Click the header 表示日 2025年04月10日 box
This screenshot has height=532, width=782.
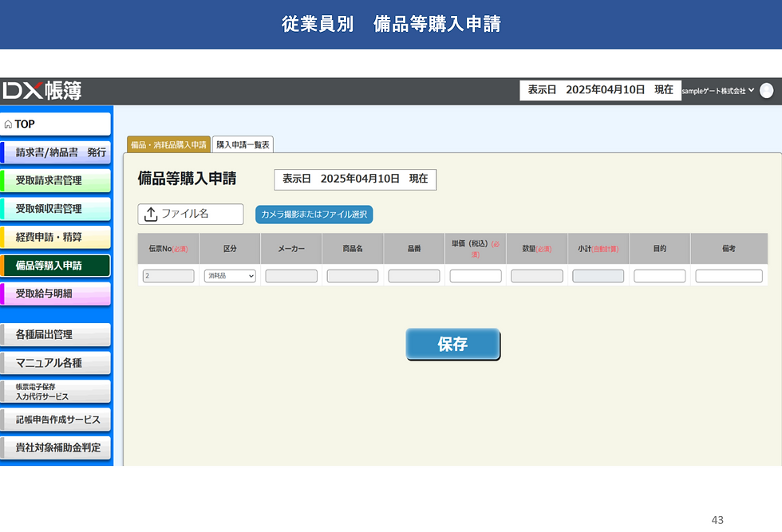(600, 90)
